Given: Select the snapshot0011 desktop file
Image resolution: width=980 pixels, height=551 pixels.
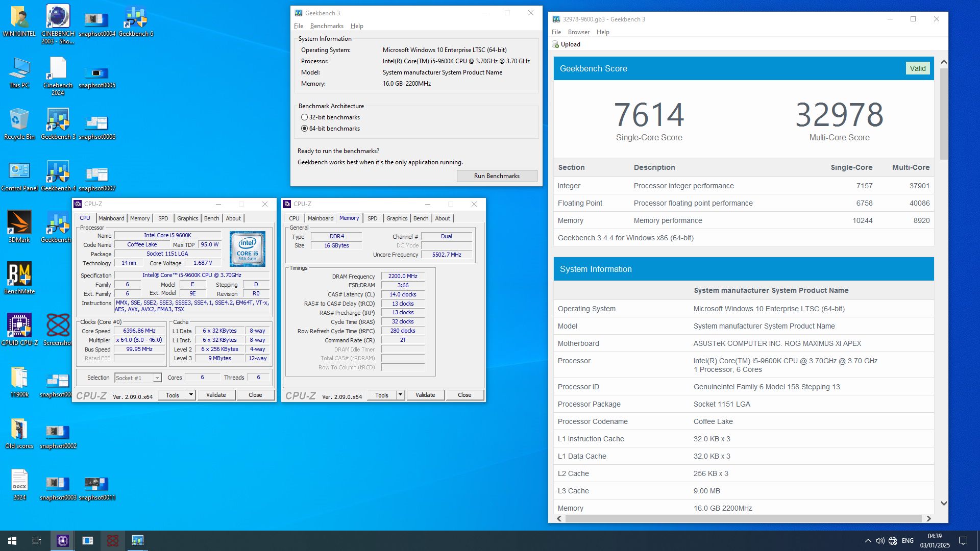Looking at the screenshot, I should click(x=96, y=488).
